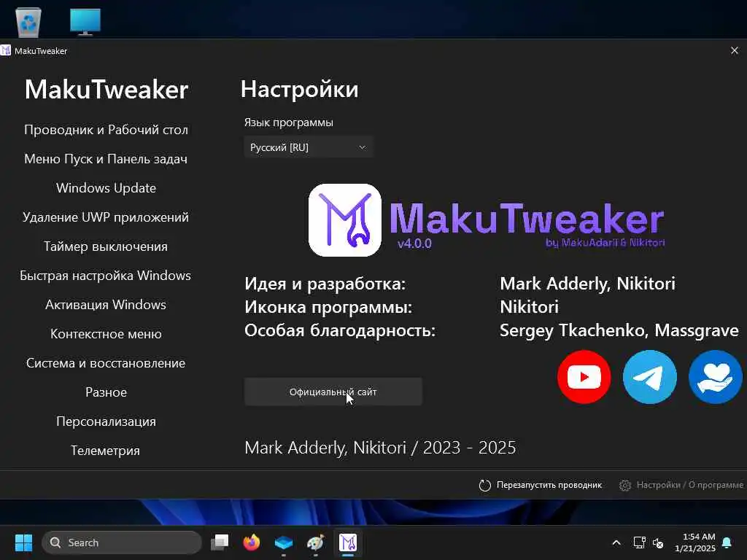
Task: Open This PC desktop icon
Action: pos(85,21)
